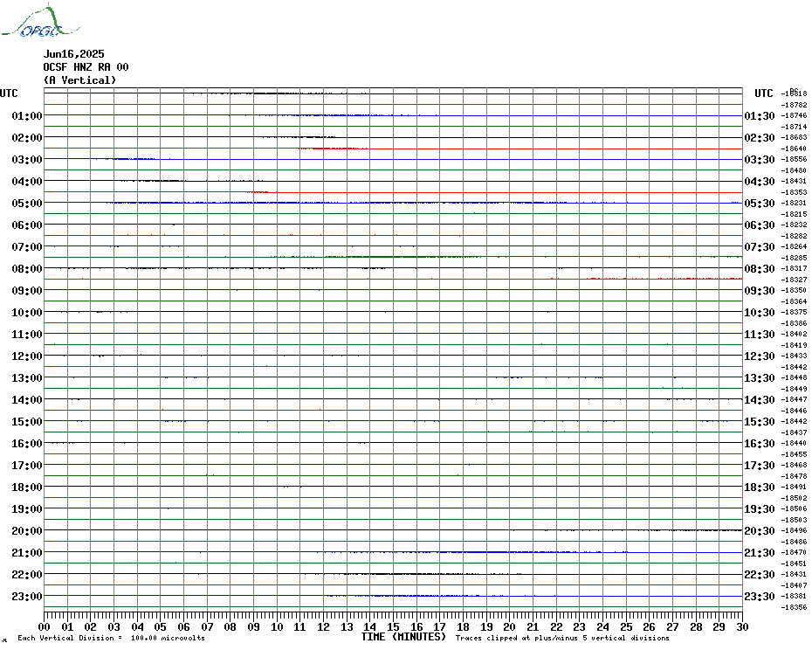Viewport: 812px width, 650px height.
Task: Click the '28' minute label on bottom axis
Action: coord(696,627)
